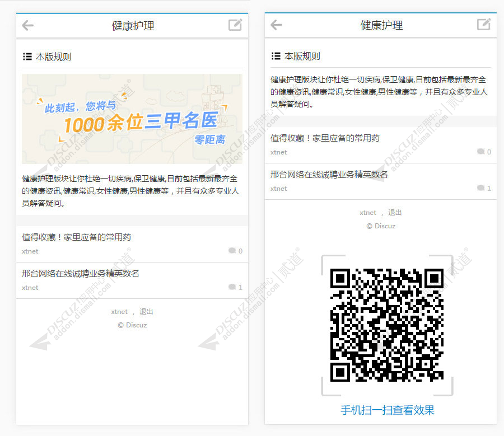Click 本版规则 heading in left preview
Image resolution: width=504 pixels, height=436 pixels.
tap(54, 57)
